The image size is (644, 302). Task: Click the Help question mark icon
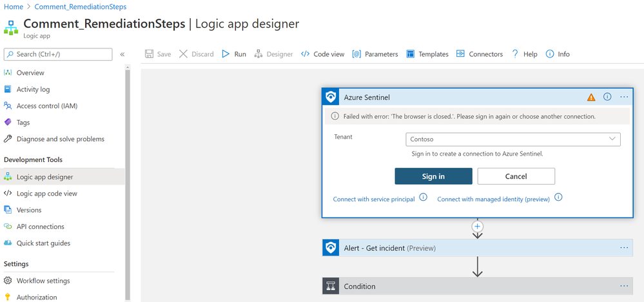pos(515,54)
